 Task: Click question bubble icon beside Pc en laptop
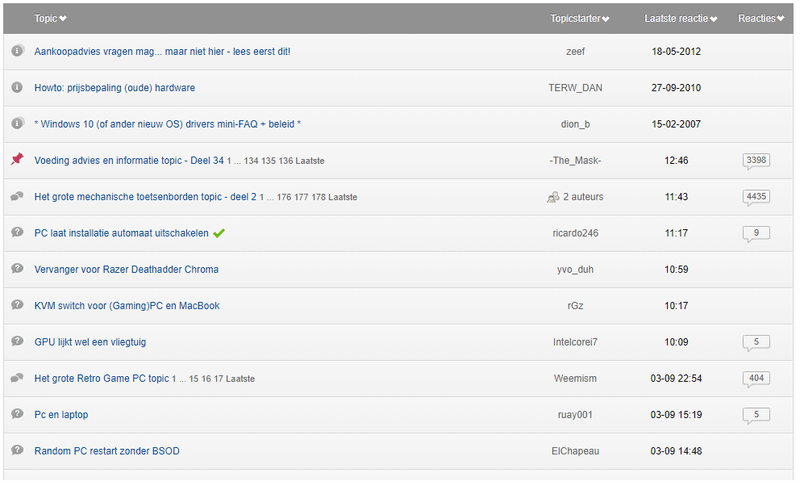(x=17, y=414)
